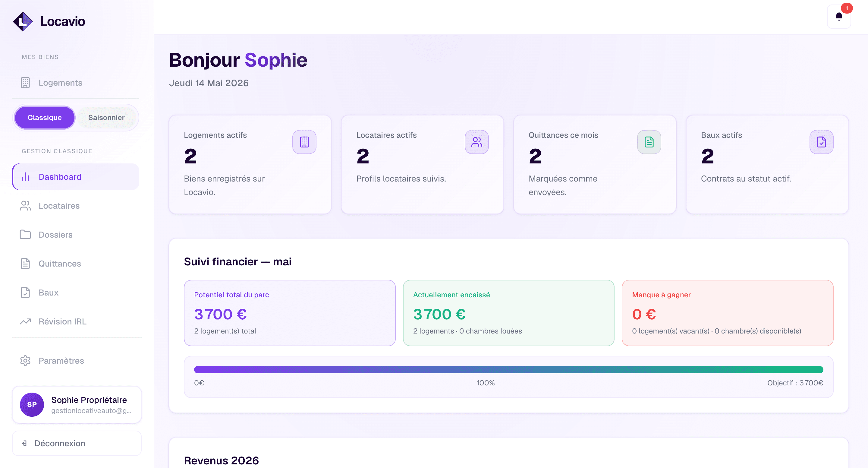This screenshot has height=468, width=868.
Task: Click the Locataires actifs card users icon
Action: point(477,142)
